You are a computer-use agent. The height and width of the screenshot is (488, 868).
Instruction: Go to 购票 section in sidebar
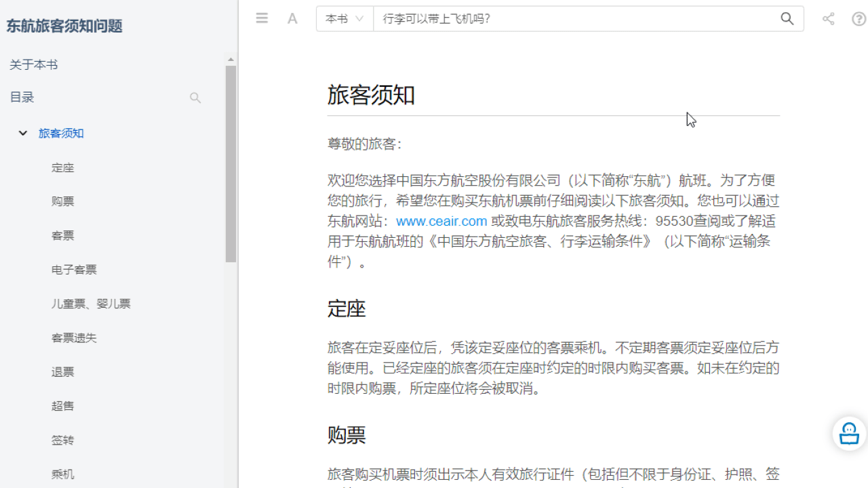(x=62, y=201)
